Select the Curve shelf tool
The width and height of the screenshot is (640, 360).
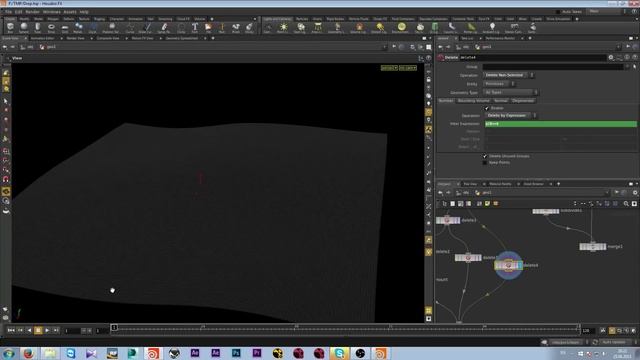[130, 28]
